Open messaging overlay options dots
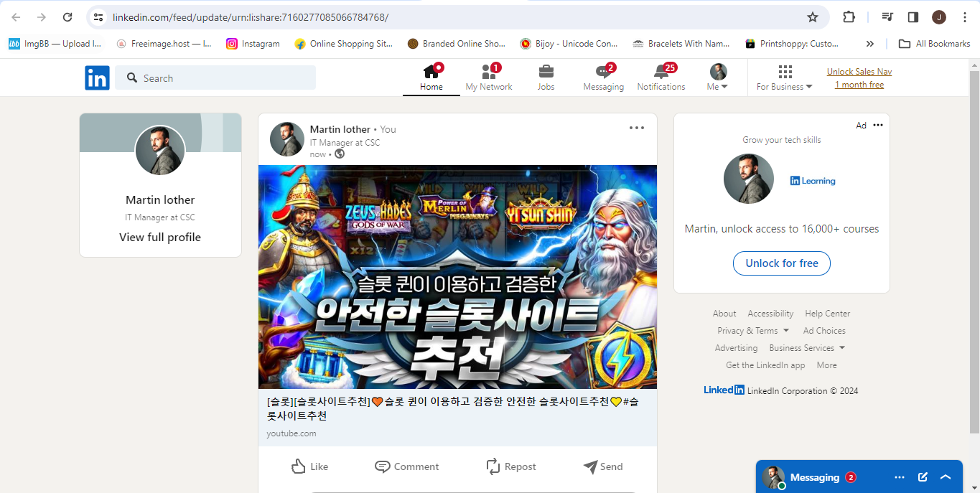 pyautogui.click(x=900, y=477)
